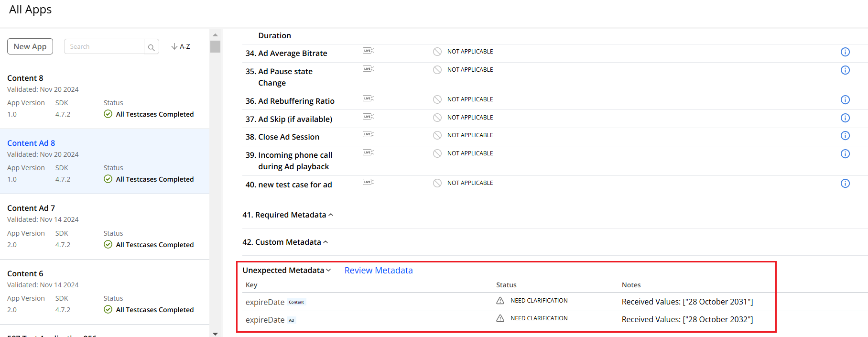Image resolution: width=868 pixels, height=337 pixels.
Task: Click '40. new test case for ad'
Action: (x=289, y=185)
